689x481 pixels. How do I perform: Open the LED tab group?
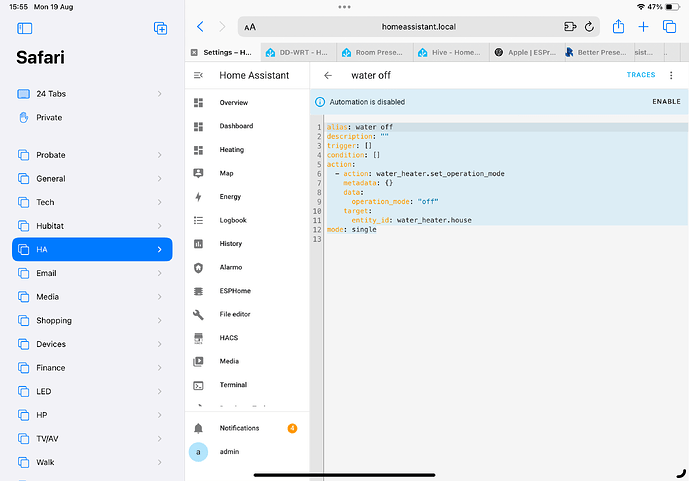tap(92, 392)
